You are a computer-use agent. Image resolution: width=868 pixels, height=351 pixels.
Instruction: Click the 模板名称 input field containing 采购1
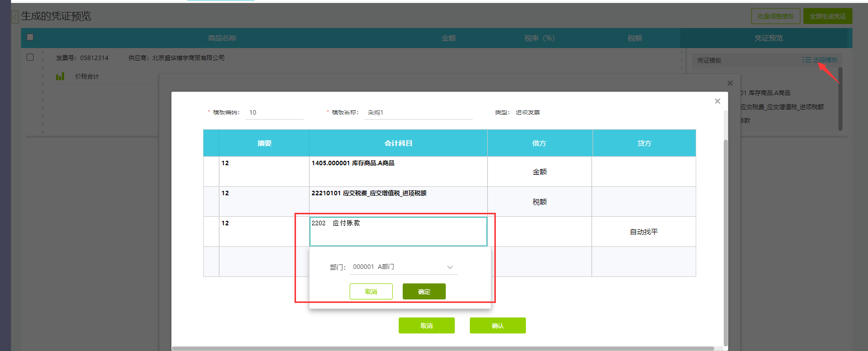click(x=418, y=113)
